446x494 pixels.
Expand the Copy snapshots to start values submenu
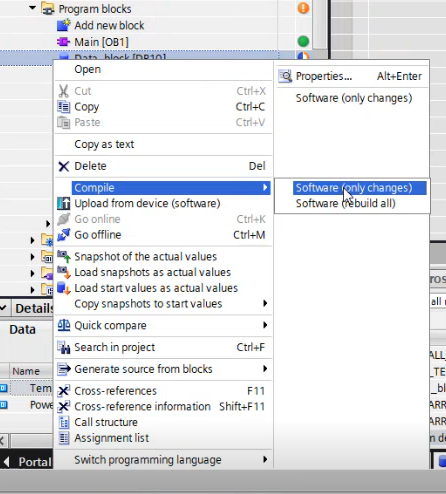tap(265, 303)
